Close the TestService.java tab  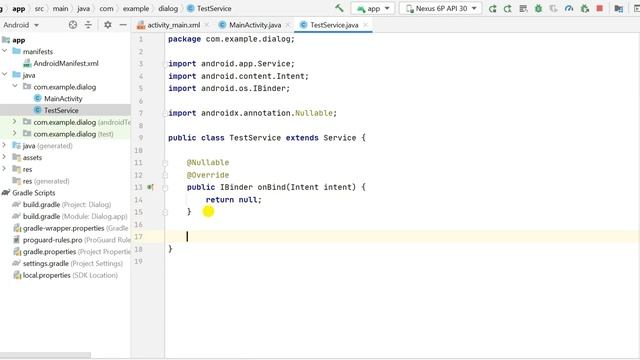click(366, 25)
